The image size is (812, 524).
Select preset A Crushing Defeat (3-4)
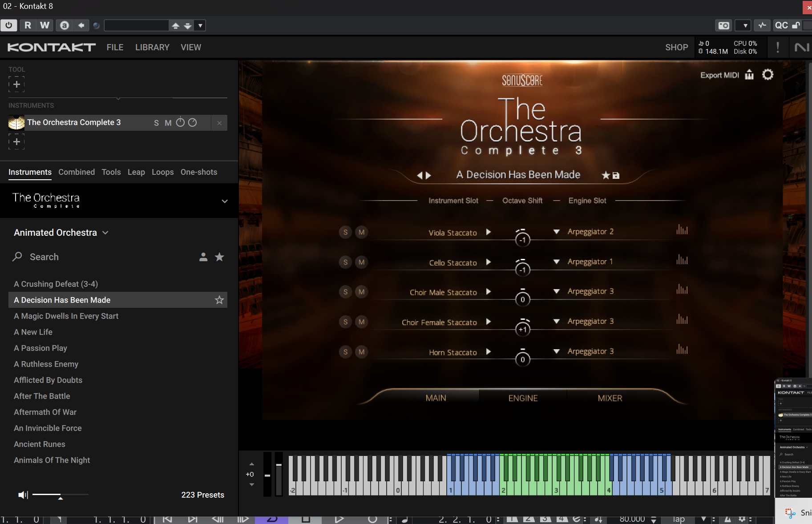(56, 284)
